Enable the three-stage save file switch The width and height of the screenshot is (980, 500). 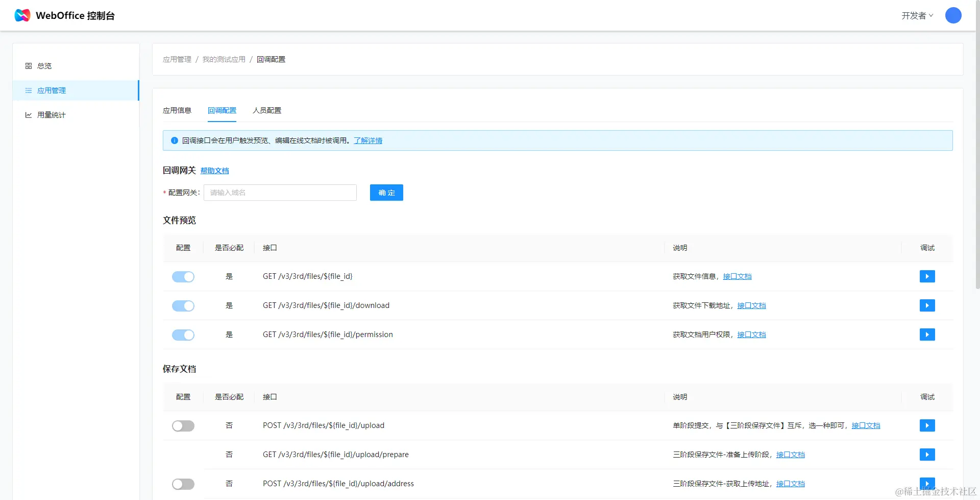(x=183, y=484)
